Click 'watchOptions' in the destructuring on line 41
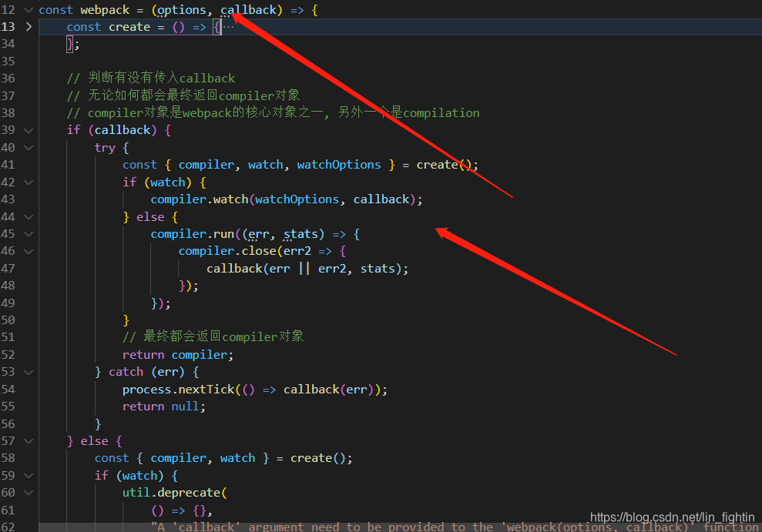This screenshot has height=532, width=762. pyautogui.click(x=339, y=165)
